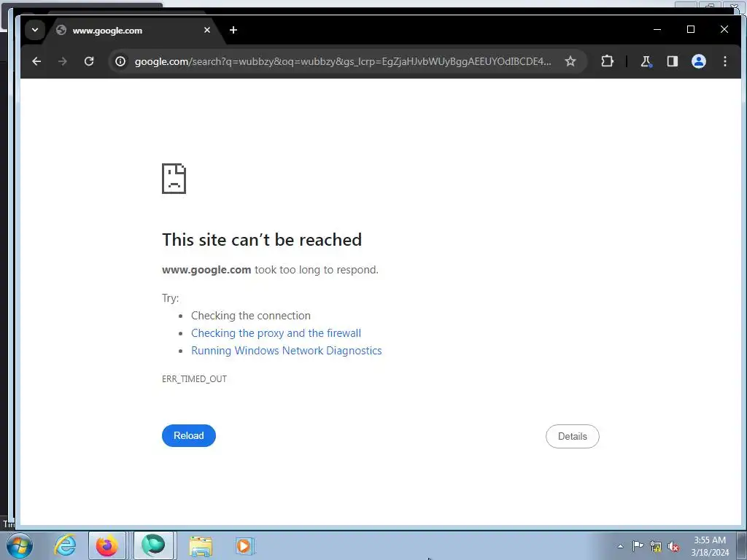
Task: Open a new tab with plus button
Action: click(233, 30)
